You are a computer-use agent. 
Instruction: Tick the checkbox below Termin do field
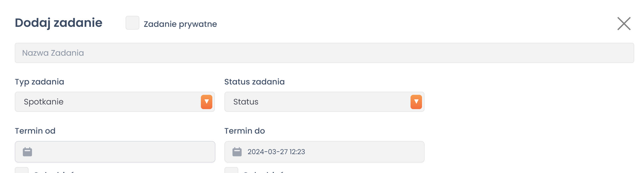tap(231, 170)
